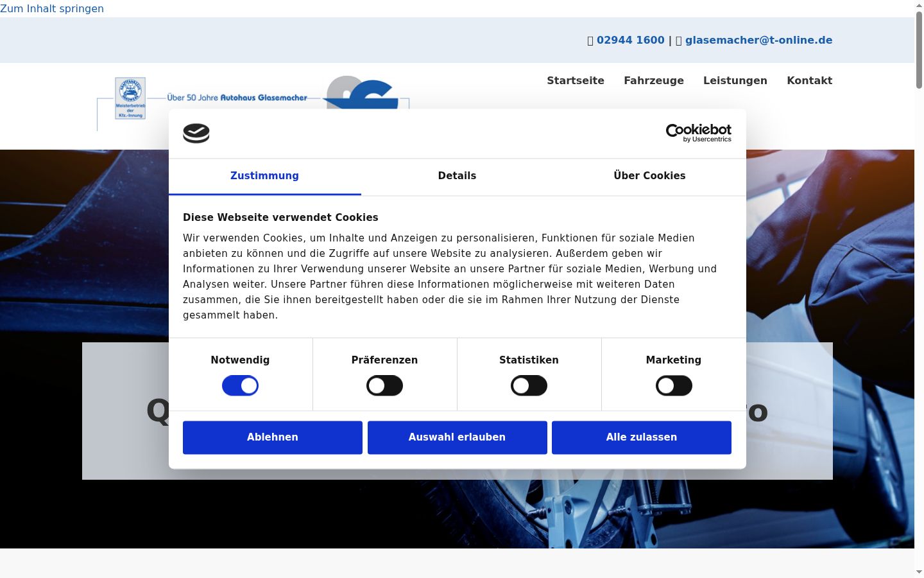The width and height of the screenshot is (924, 578).
Task: Click the scrollbar down arrow
Action: (919, 572)
